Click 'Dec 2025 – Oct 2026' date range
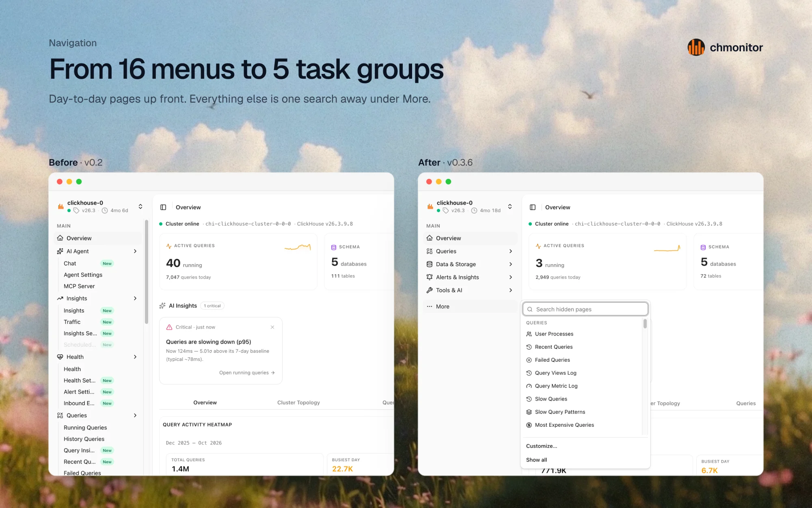812x508 pixels. 194,443
